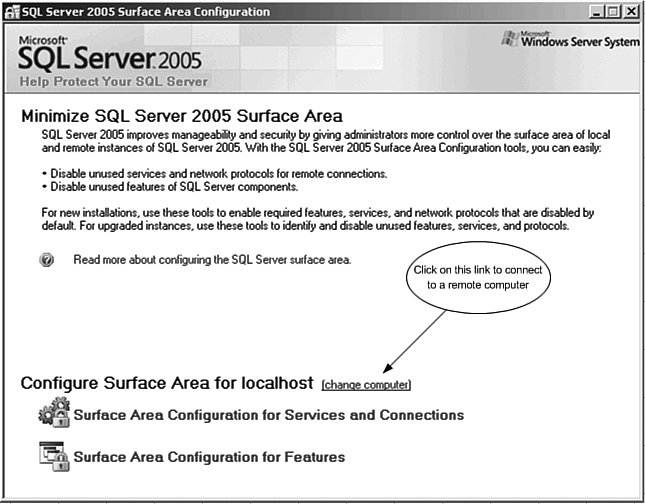Screen dimensions: 645x504
Task: Open Surface Area Configuration for Features
Action: click(209, 457)
